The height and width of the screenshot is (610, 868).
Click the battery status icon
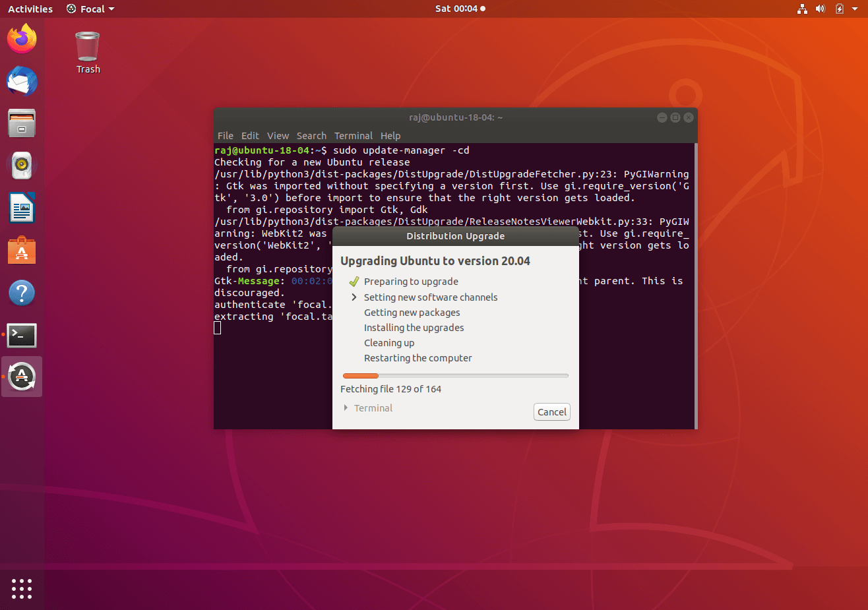839,9
